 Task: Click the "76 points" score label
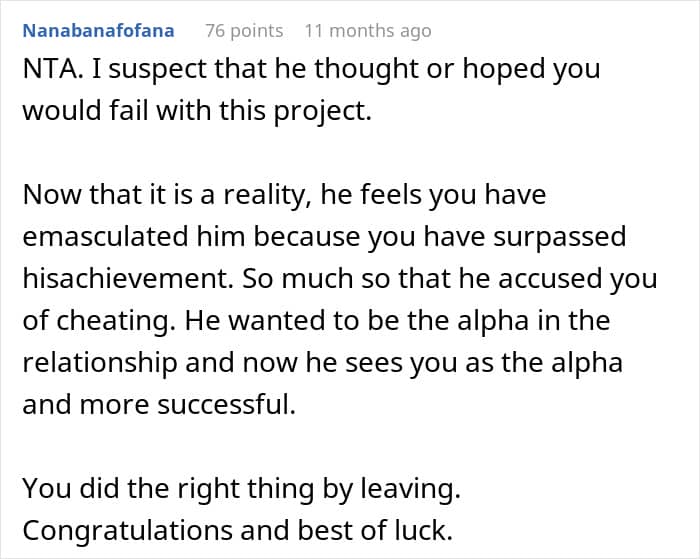[244, 30]
